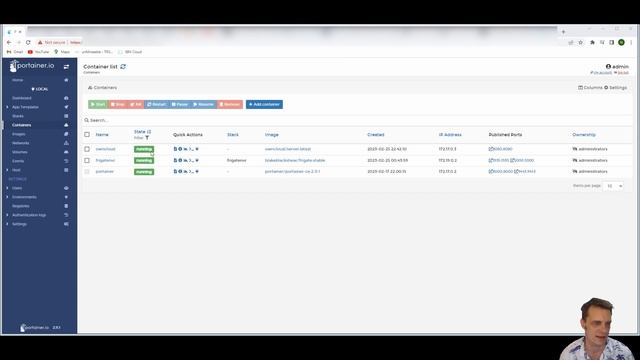Tick the frigate container row checkbox
Screen dimensions: 640x360
[87, 160]
